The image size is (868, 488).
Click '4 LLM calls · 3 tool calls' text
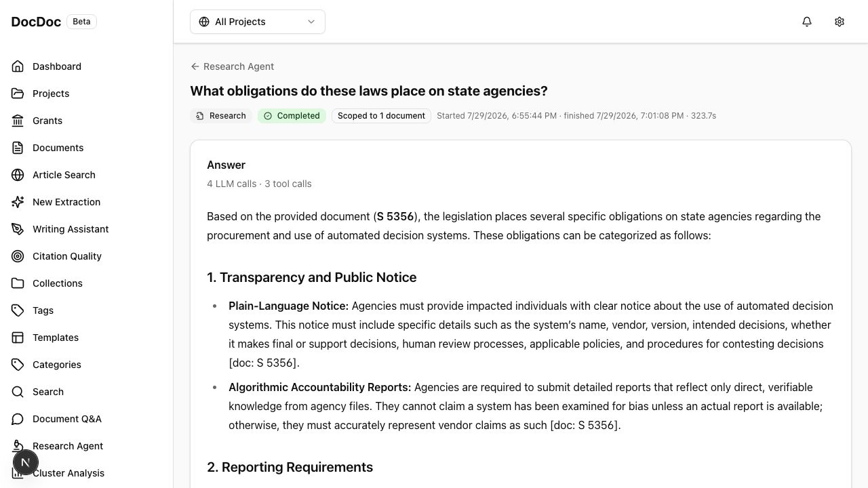(259, 184)
